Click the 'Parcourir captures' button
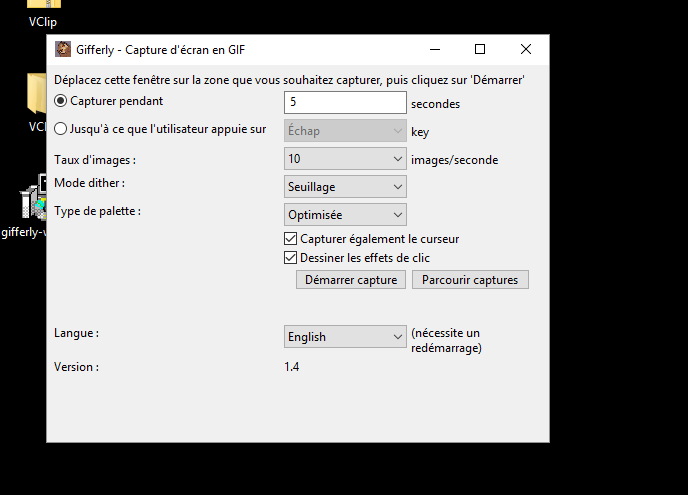Viewport: 688px width, 495px height. point(470,280)
